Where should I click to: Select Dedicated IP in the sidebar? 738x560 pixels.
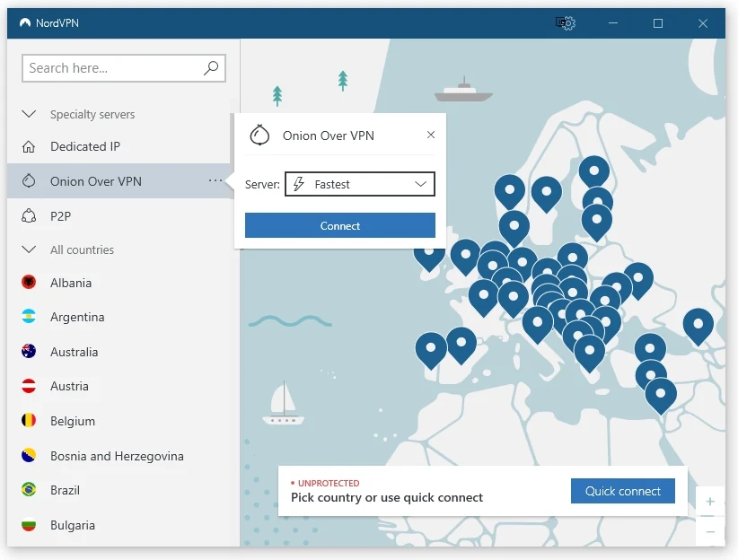click(119, 147)
